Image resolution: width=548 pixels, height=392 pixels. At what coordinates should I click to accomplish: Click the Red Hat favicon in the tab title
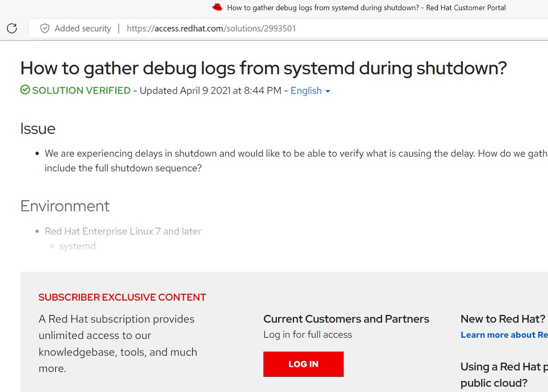point(217,7)
